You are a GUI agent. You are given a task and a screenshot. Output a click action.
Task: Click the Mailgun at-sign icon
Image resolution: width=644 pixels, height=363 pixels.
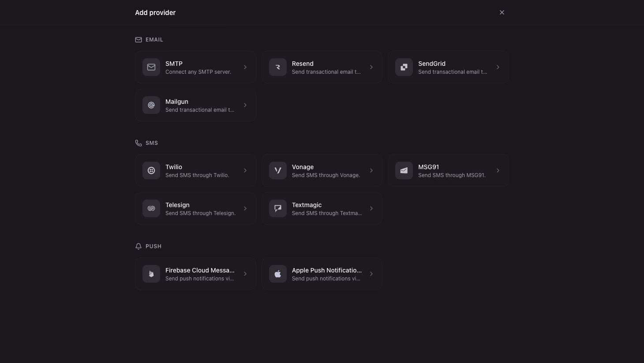click(x=151, y=105)
